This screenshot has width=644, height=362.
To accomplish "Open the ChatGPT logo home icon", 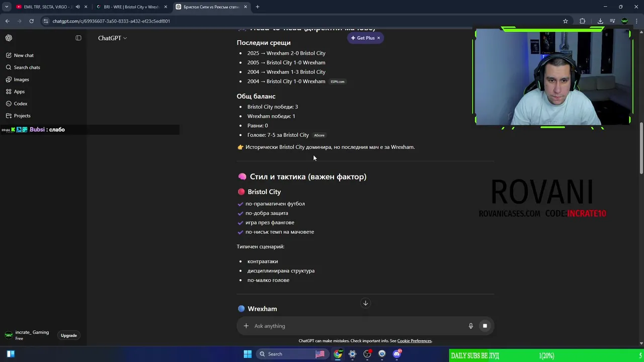I will click(x=9, y=38).
